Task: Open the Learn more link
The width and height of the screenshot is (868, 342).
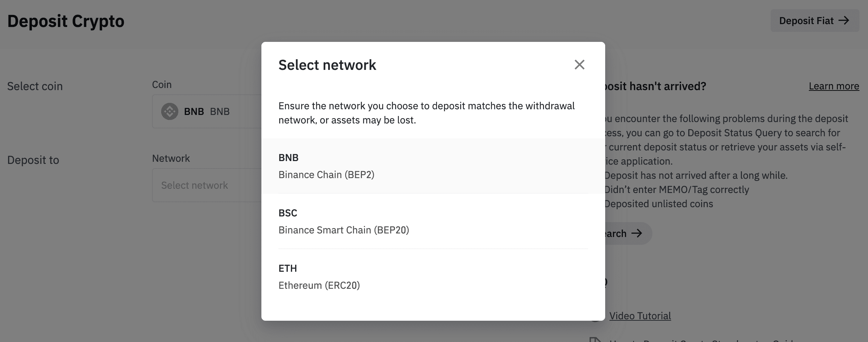Action: coord(834,86)
